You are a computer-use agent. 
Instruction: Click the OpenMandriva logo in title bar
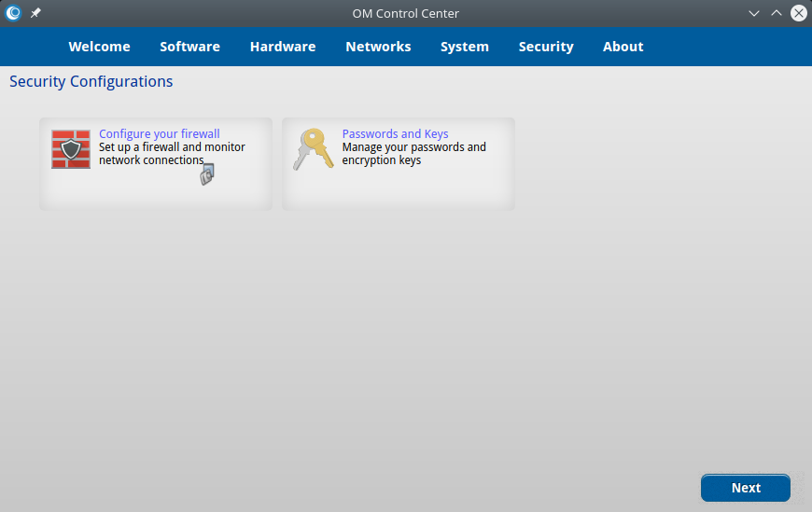pyautogui.click(x=13, y=13)
